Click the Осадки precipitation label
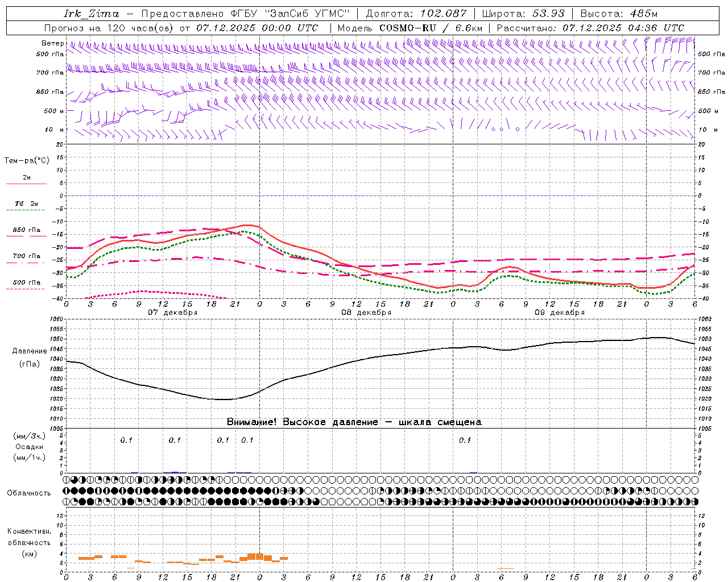Image resolution: width=728 pixels, height=582 pixels. coord(29,447)
